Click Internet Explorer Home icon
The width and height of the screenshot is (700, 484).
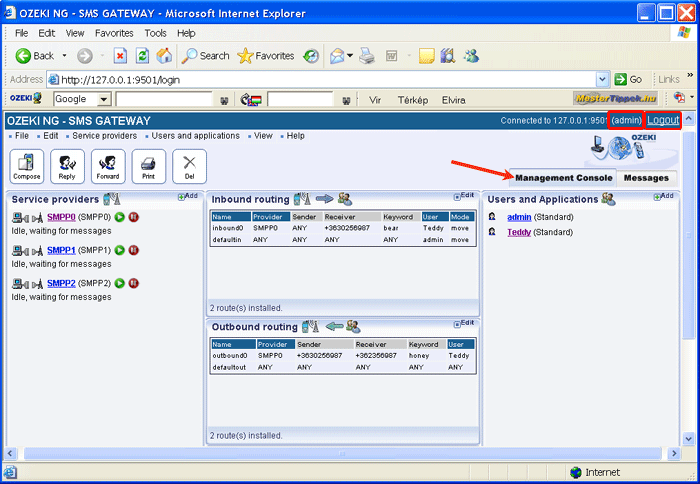click(164, 56)
